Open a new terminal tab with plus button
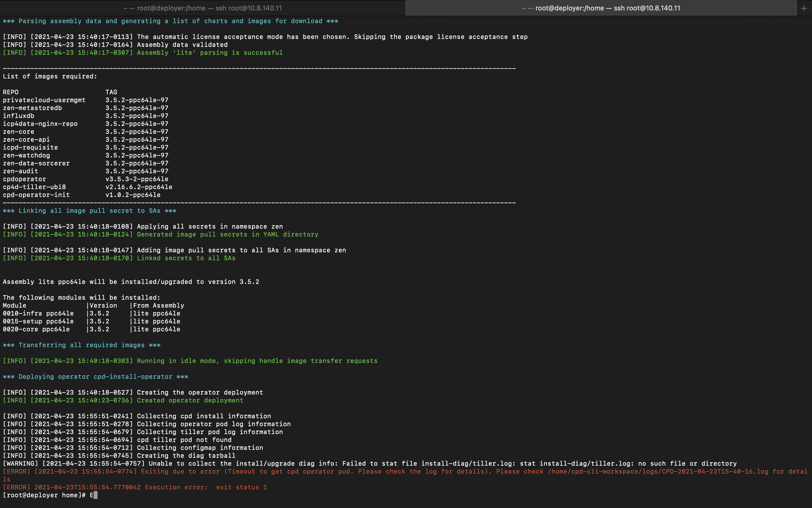This screenshot has width=812, height=508. tap(804, 8)
